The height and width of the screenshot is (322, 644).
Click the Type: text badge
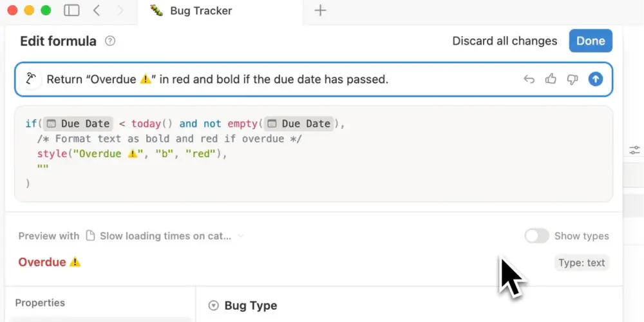pyautogui.click(x=582, y=262)
